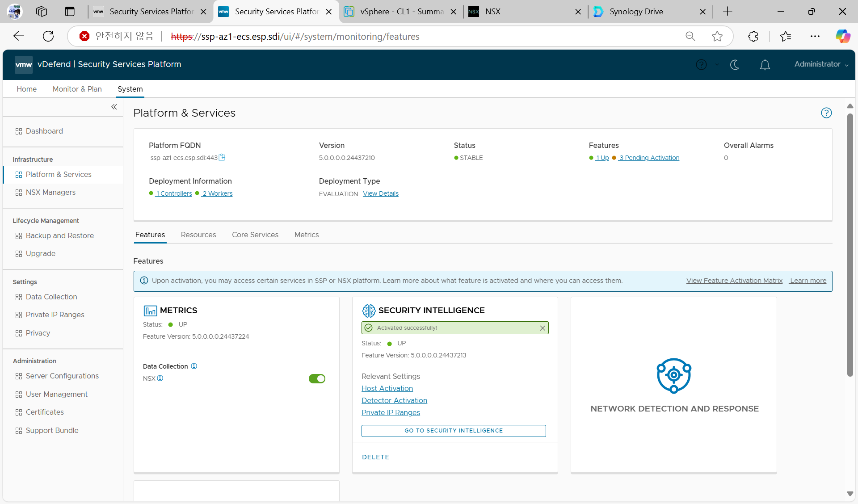Toggle dark mode moon icon

[x=735, y=65]
